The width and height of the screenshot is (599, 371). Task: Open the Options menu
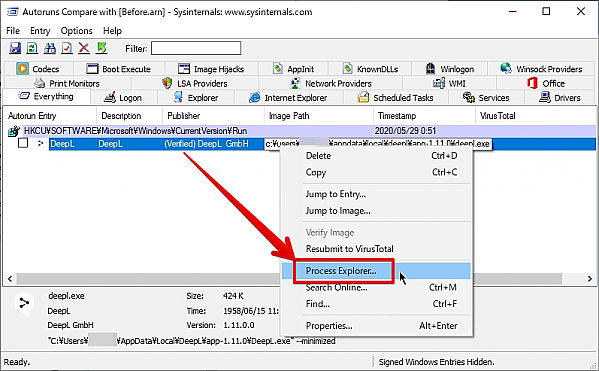click(76, 31)
